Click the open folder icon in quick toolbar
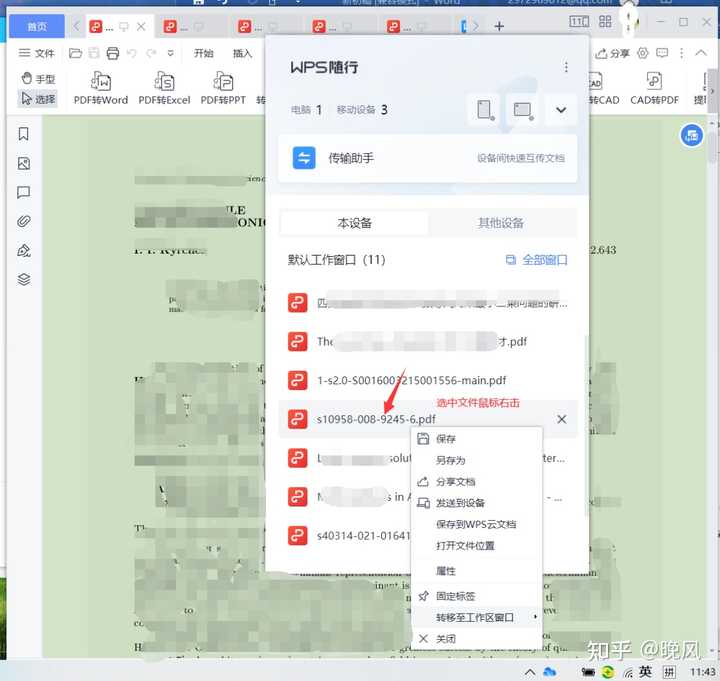Viewport: 720px width, 681px height. click(x=75, y=53)
